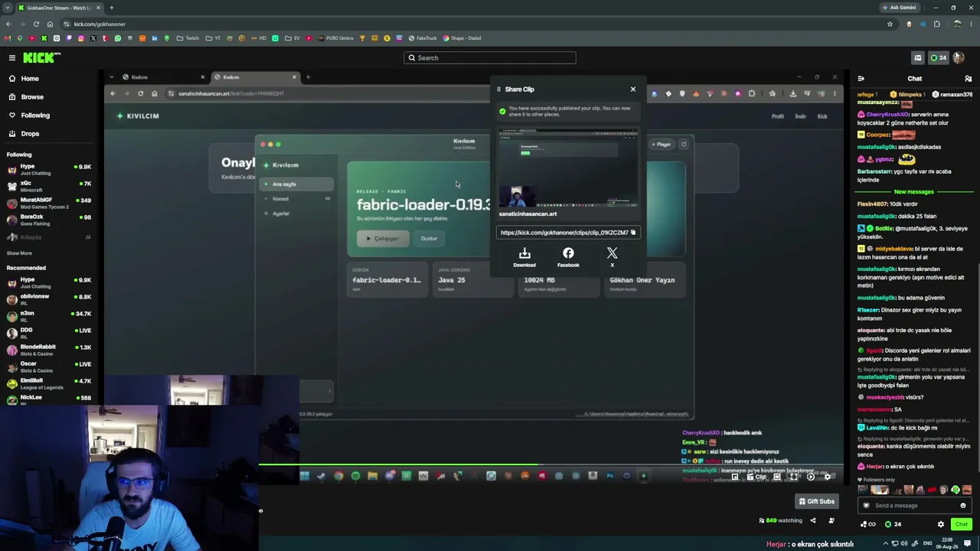
Task: Expand Show More under Following
Action: tap(19, 253)
